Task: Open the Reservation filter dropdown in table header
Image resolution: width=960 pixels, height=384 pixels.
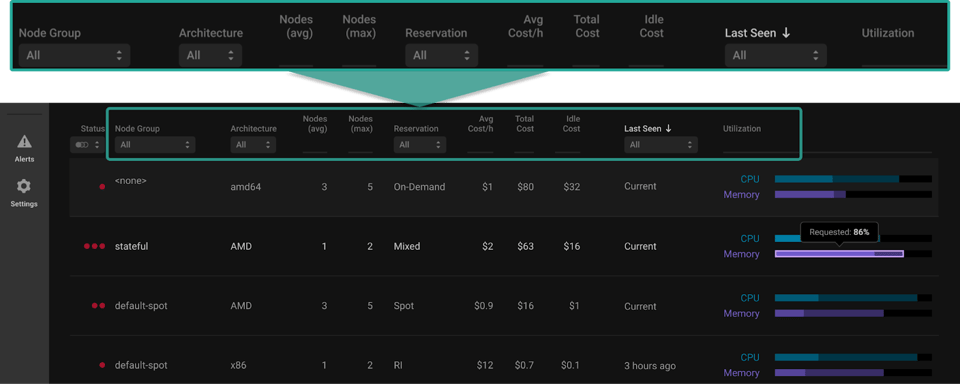Action: point(419,145)
